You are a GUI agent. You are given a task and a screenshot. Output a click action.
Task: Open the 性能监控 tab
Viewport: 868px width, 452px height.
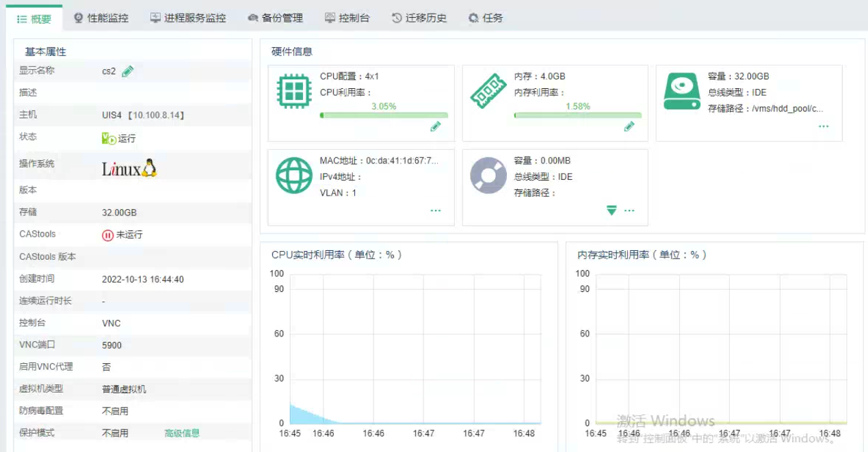101,18
